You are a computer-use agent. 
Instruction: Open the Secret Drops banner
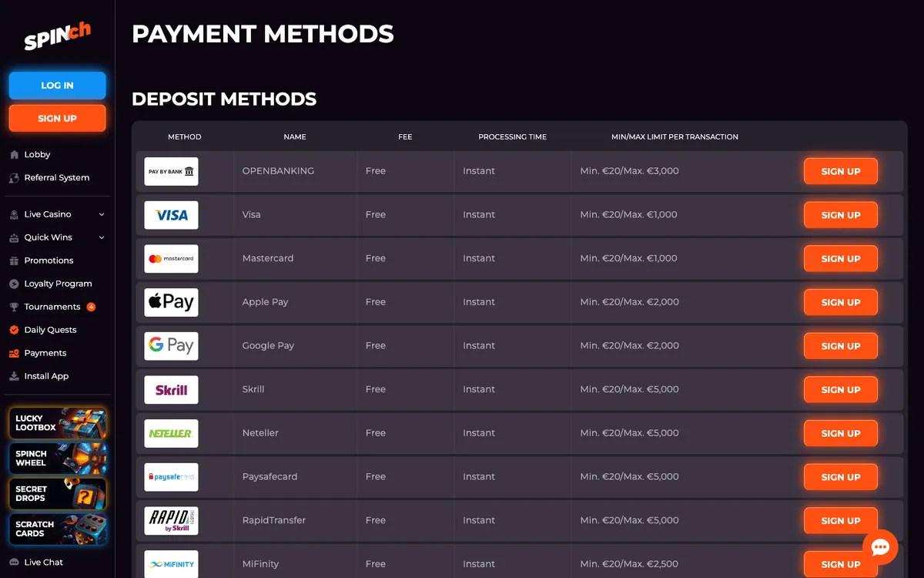pyautogui.click(x=58, y=494)
